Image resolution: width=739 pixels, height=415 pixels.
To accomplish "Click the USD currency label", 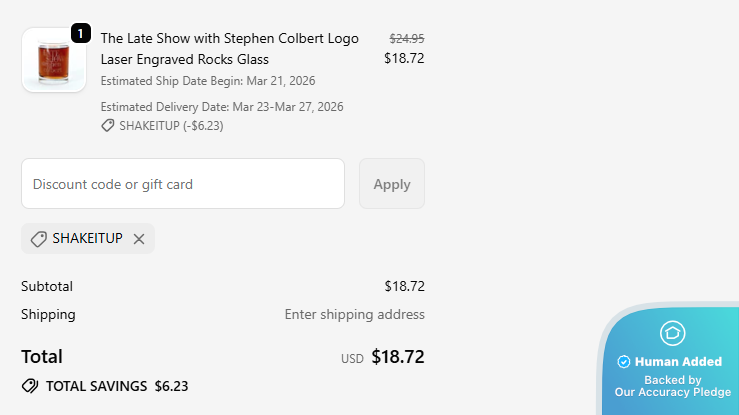I will click(x=352, y=358).
